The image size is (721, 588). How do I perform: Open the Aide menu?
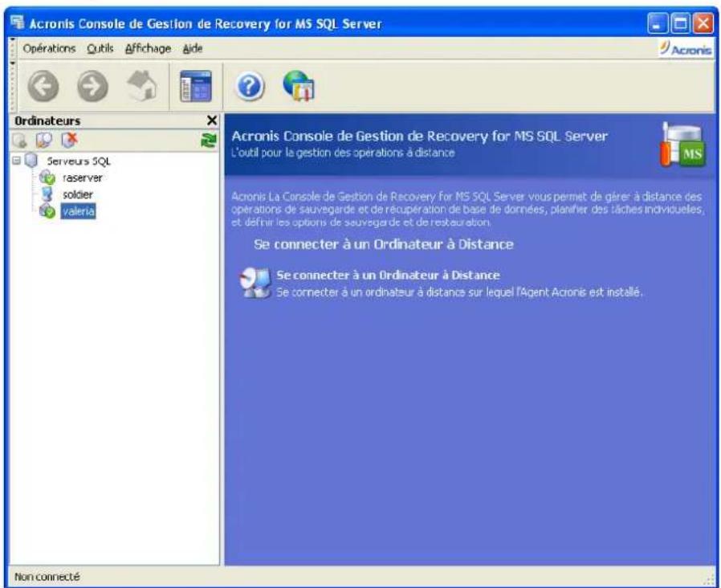193,48
